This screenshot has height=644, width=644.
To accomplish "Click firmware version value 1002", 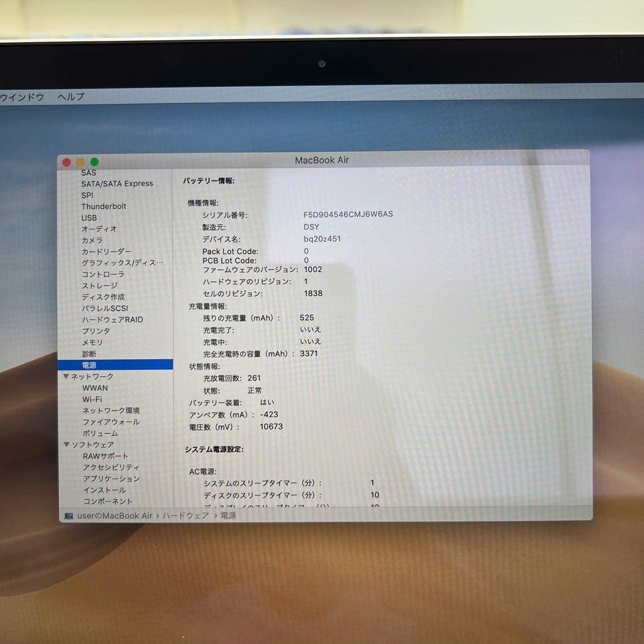I will pyautogui.click(x=313, y=269).
